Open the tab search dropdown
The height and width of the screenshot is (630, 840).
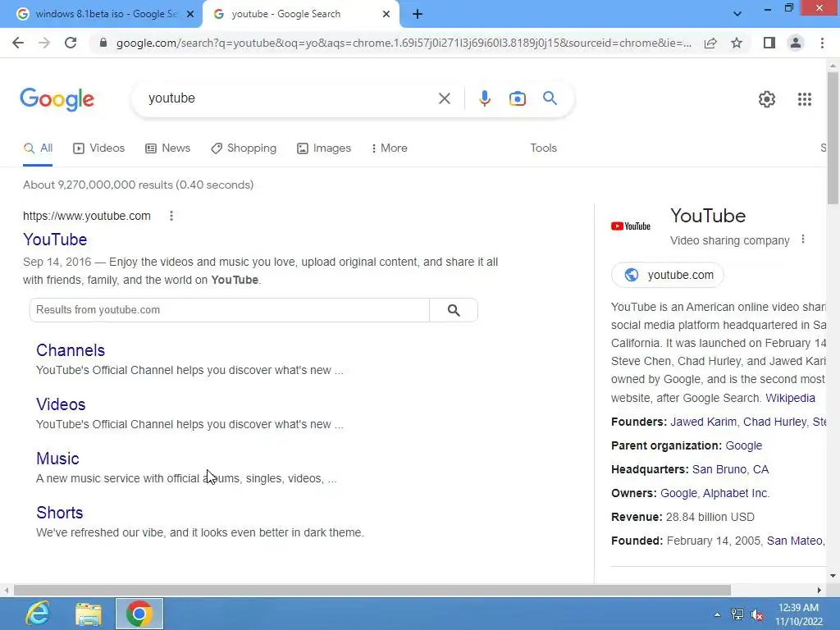click(737, 15)
